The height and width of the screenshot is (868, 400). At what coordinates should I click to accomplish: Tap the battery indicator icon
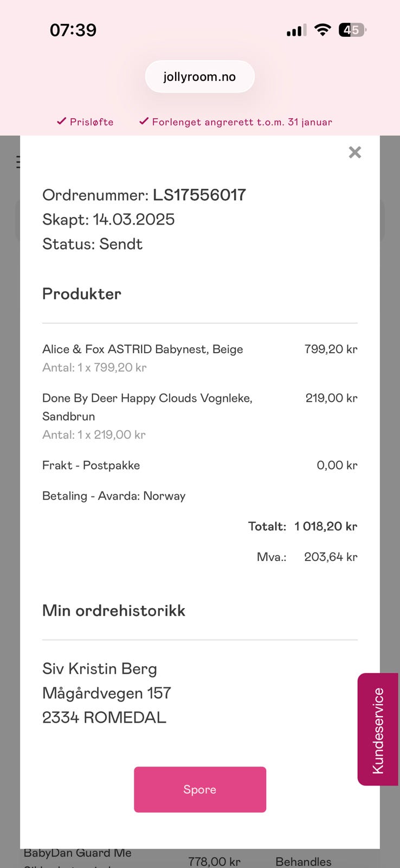click(x=352, y=30)
